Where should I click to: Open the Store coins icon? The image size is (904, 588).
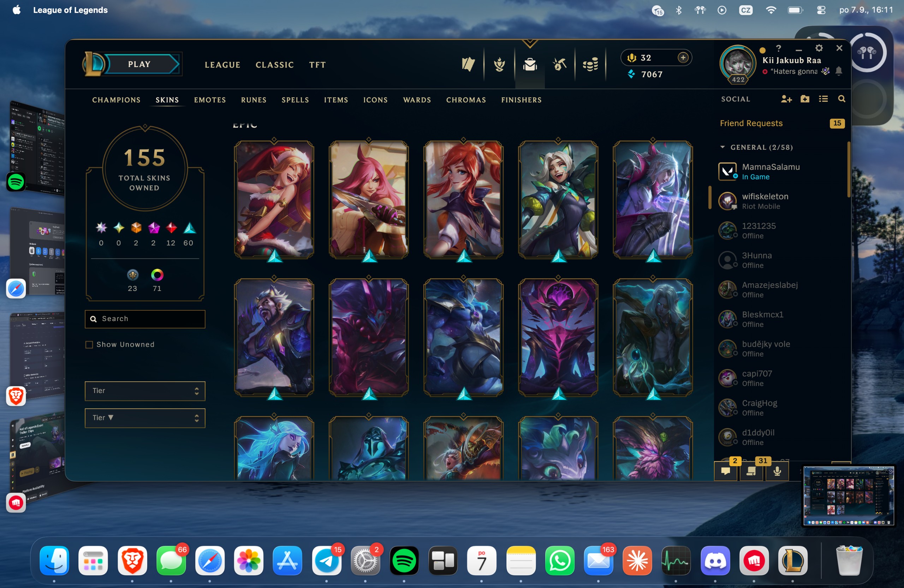point(591,64)
